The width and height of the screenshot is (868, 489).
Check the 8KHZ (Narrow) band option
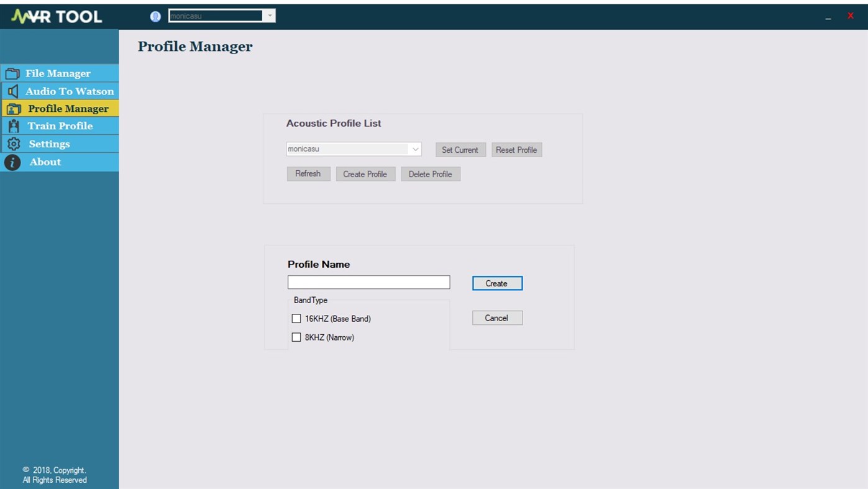(x=296, y=337)
